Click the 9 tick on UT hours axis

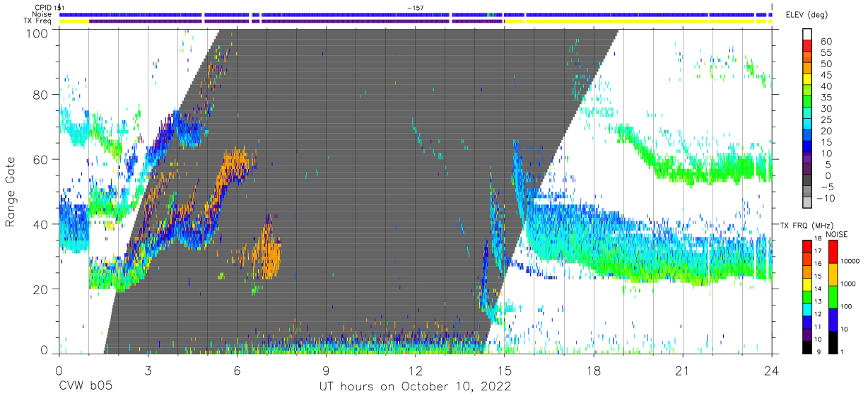(x=326, y=371)
